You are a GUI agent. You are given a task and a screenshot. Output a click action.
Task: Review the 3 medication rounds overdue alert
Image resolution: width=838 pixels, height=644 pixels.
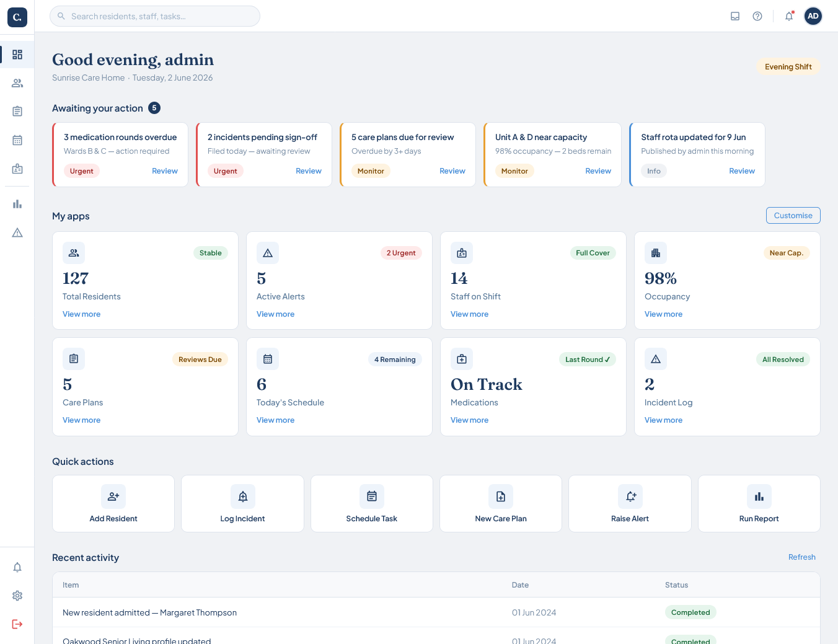(x=165, y=171)
